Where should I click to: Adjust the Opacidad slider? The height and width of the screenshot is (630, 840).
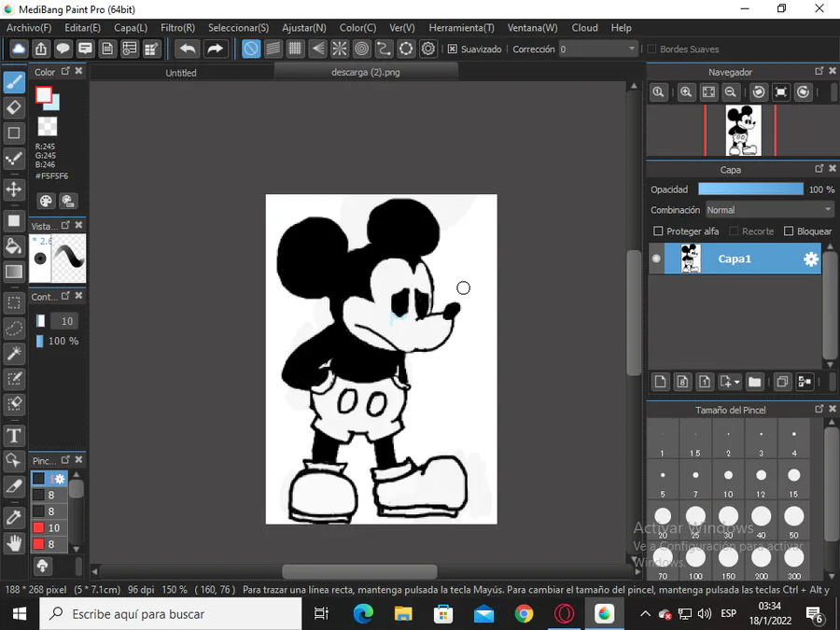[x=750, y=189]
